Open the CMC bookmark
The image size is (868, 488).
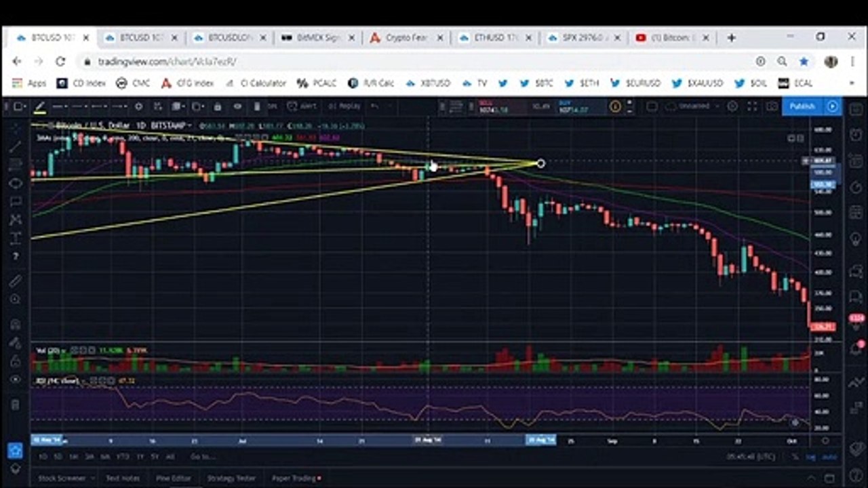tap(133, 83)
